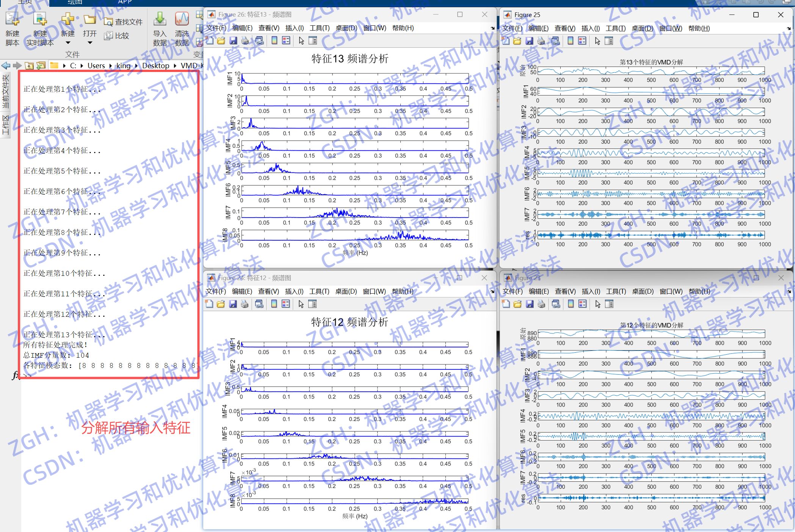Screen dimensions: 795x532
Task: Toggle Insert Colorbar in Figure 24 toolbar
Action: pos(274,304)
